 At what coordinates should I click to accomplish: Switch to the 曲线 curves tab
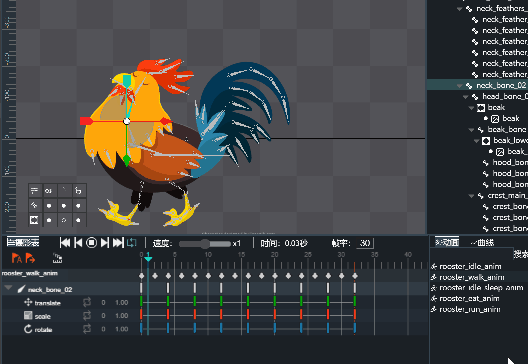tap(482, 242)
